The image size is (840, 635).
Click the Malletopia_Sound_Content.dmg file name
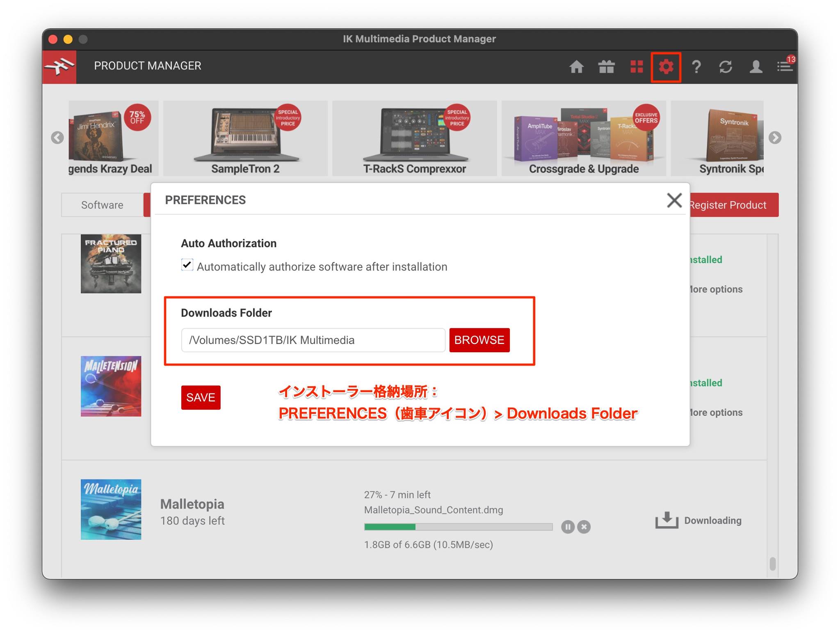coord(434,510)
